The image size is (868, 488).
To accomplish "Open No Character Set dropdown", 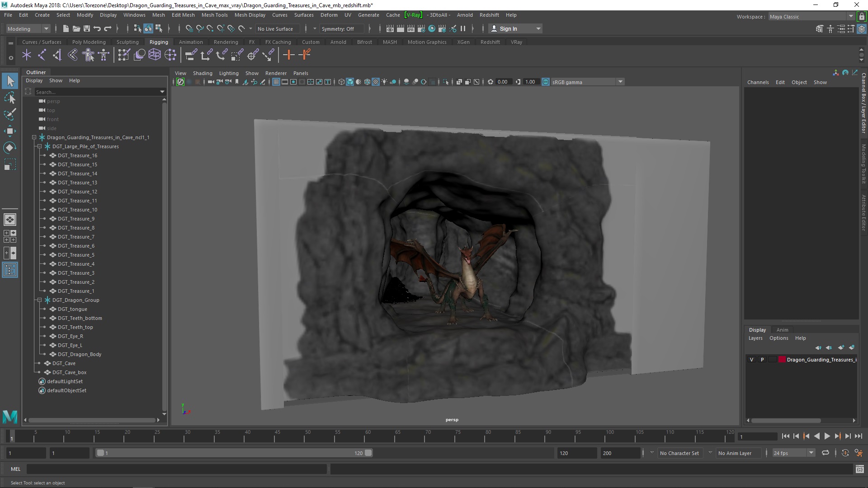I will pos(680,453).
